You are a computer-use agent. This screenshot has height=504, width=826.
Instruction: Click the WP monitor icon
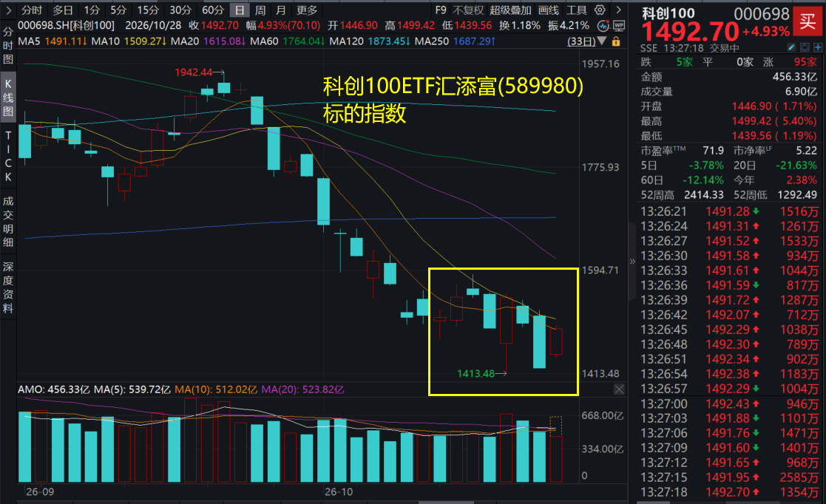click(x=618, y=26)
